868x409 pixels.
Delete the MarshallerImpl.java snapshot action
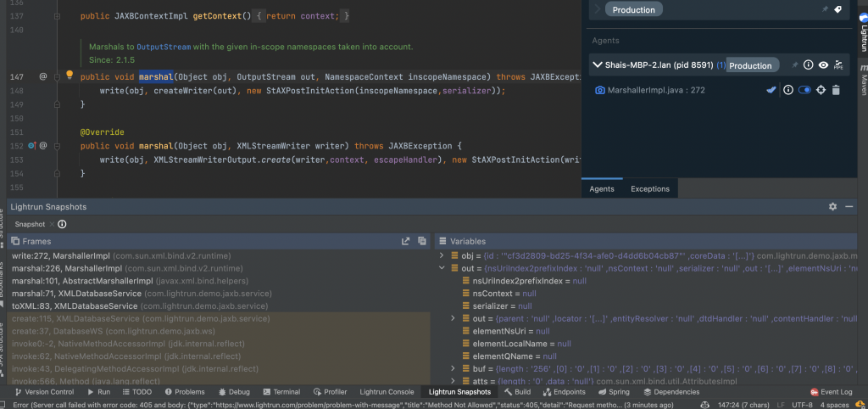pos(836,90)
